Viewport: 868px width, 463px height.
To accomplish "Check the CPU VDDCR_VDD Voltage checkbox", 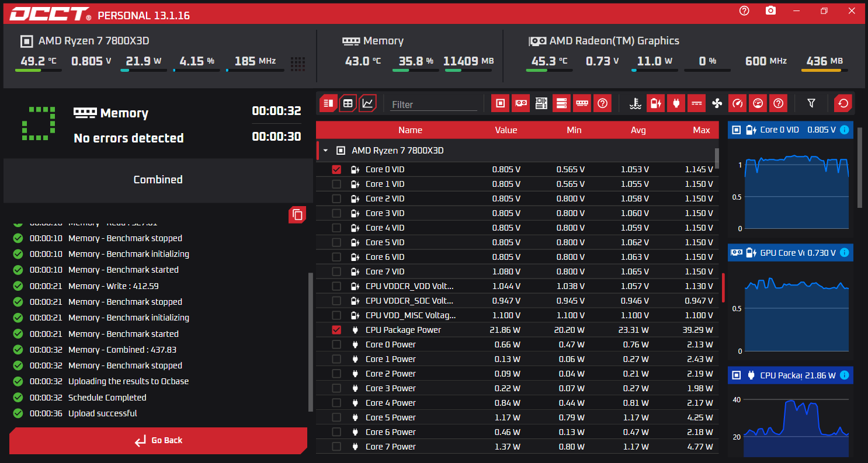I will tap(336, 286).
